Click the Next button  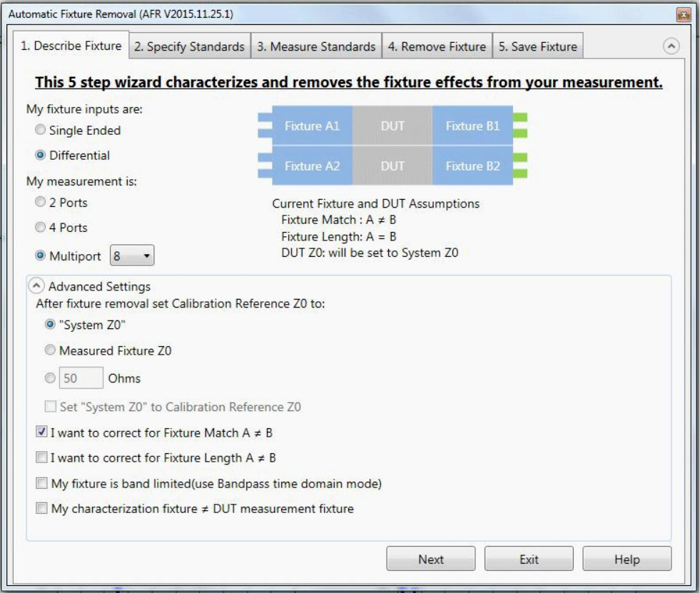[x=431, y=559]
